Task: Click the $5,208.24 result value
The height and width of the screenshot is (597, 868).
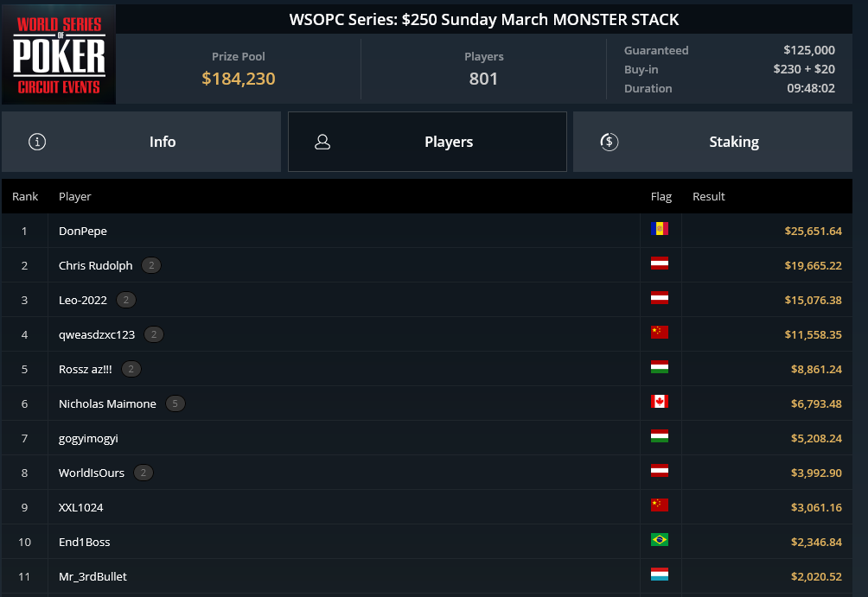Action: click(816, 438)
